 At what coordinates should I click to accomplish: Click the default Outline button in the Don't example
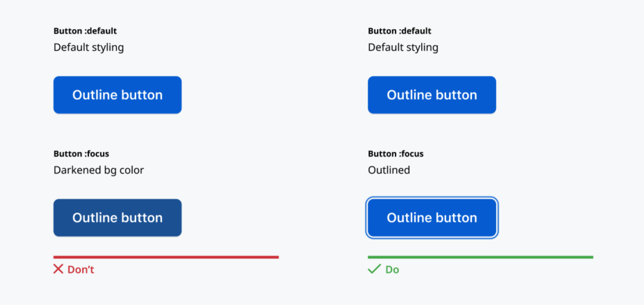pos(118,95)
